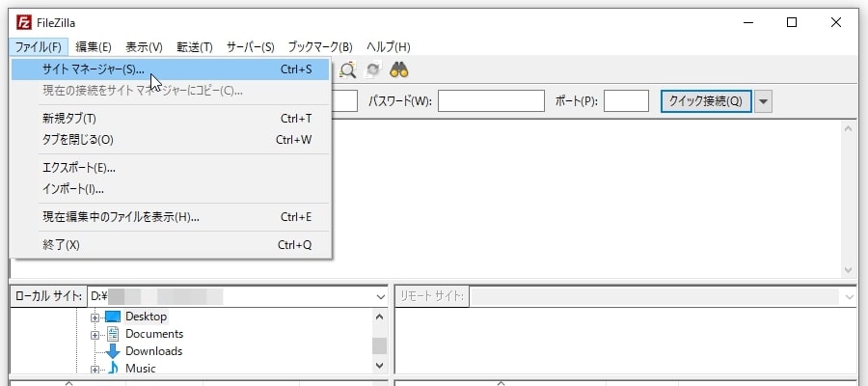Click the local tree scrollbar down arrow
This screenshot has width=868, height=386.
380,366
